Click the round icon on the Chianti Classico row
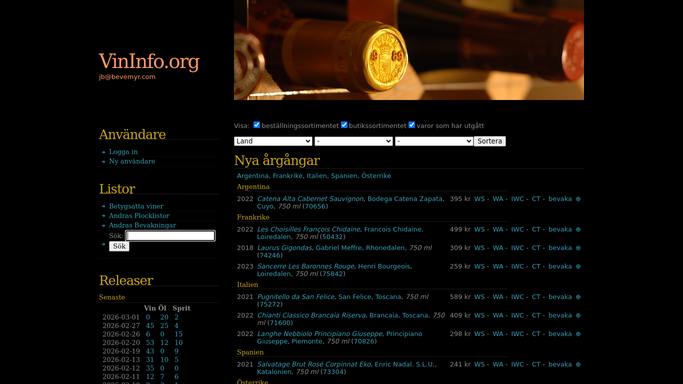The width and height of the screenshot is (683, 384). (578, 316)
